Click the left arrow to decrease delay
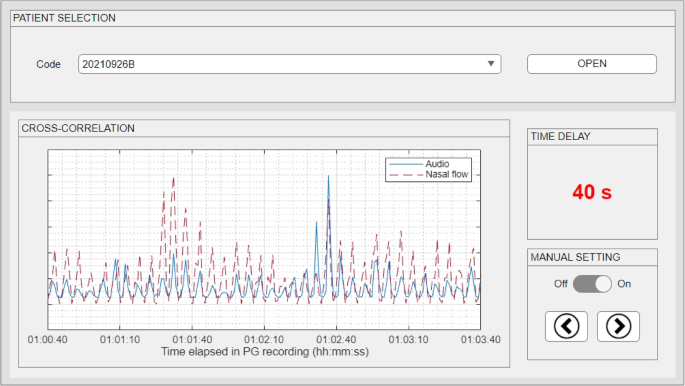Image resolution: width=685 pixels, height=386 pixels. pyautogui.click(x=566, y=326)
